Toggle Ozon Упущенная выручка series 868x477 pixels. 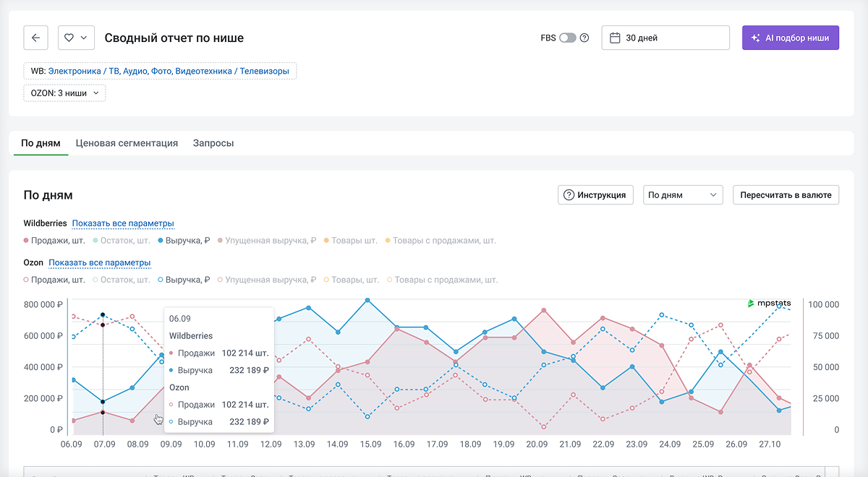tap(267, 280)
